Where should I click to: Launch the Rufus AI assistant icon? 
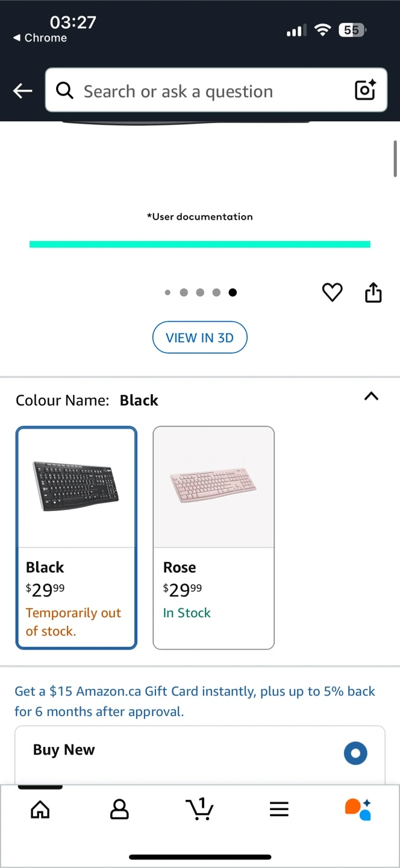357,809
